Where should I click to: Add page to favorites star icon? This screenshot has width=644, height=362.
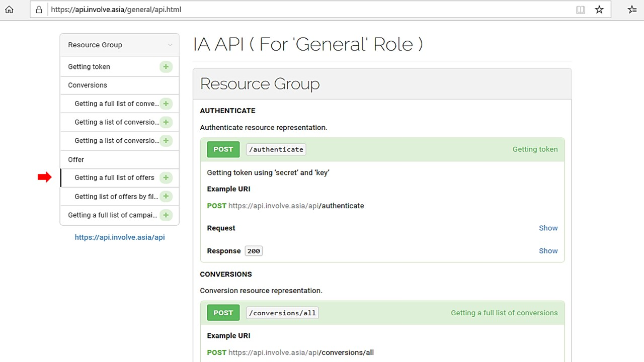point(599,10)
